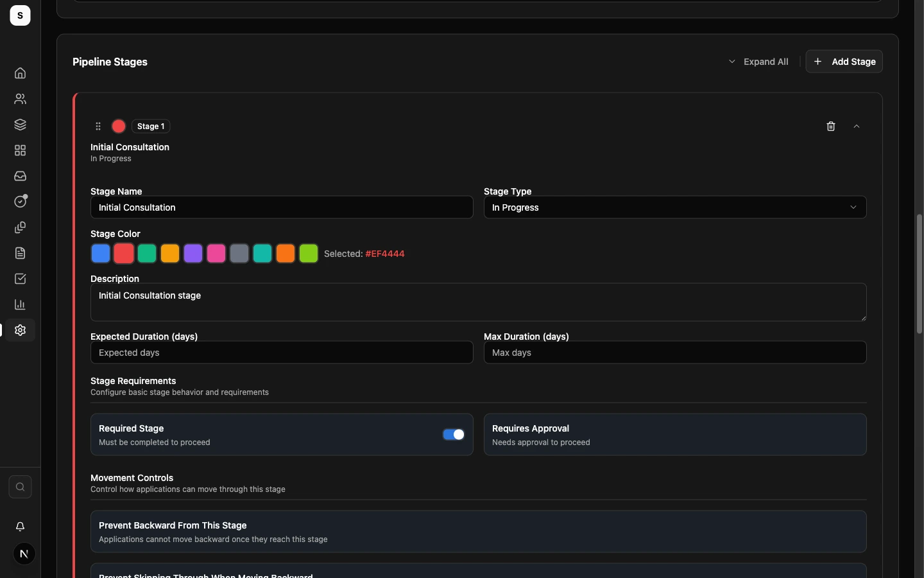
Task: Click into the Stage Name input field
Action: [282, 207]
